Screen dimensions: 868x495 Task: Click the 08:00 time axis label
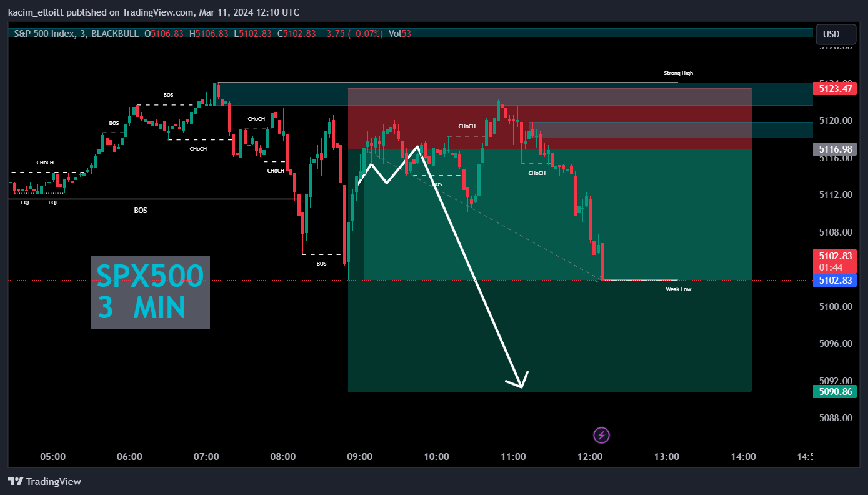pos(283,457)
